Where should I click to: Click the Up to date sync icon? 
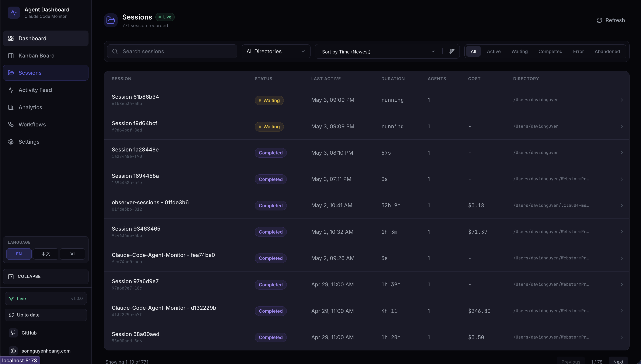click(11, 315)
